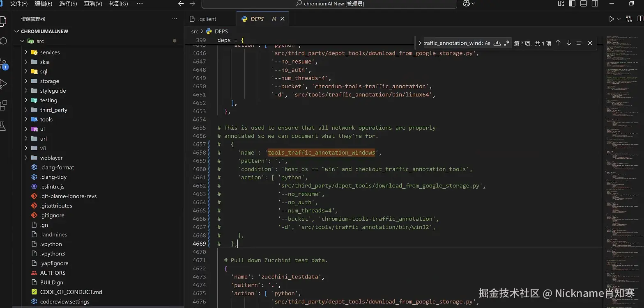Go to next match in find widget
The width and height of the screenshot is (644, 308).
coord(569,43)
